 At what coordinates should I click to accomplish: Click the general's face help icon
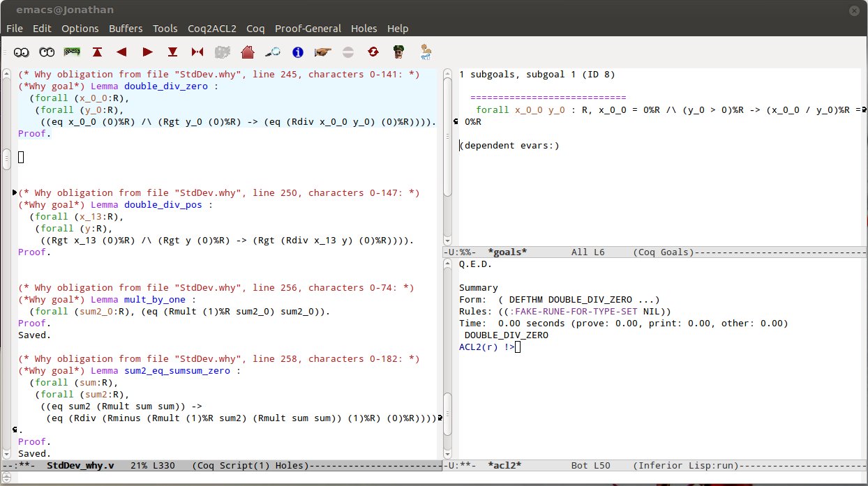tap(398, 52)
